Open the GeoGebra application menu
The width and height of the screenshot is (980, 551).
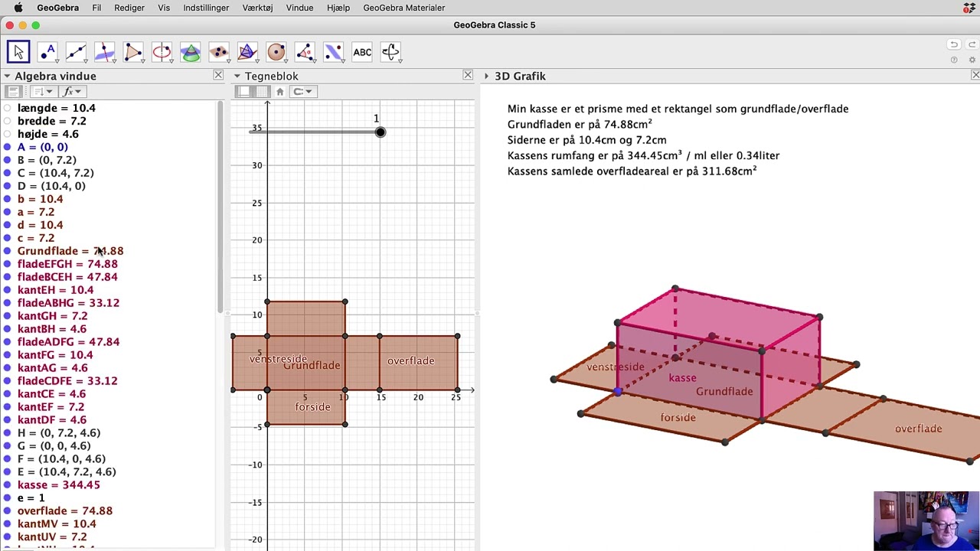point(57,8)
